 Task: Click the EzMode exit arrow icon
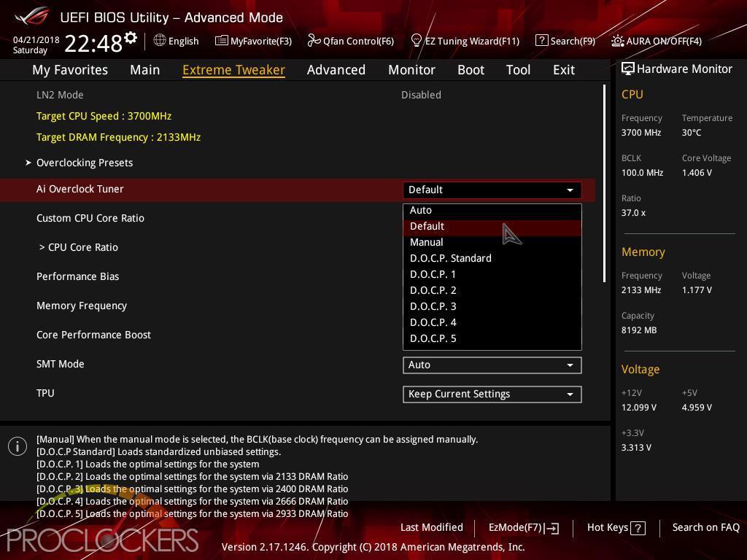tap(551, 528)
